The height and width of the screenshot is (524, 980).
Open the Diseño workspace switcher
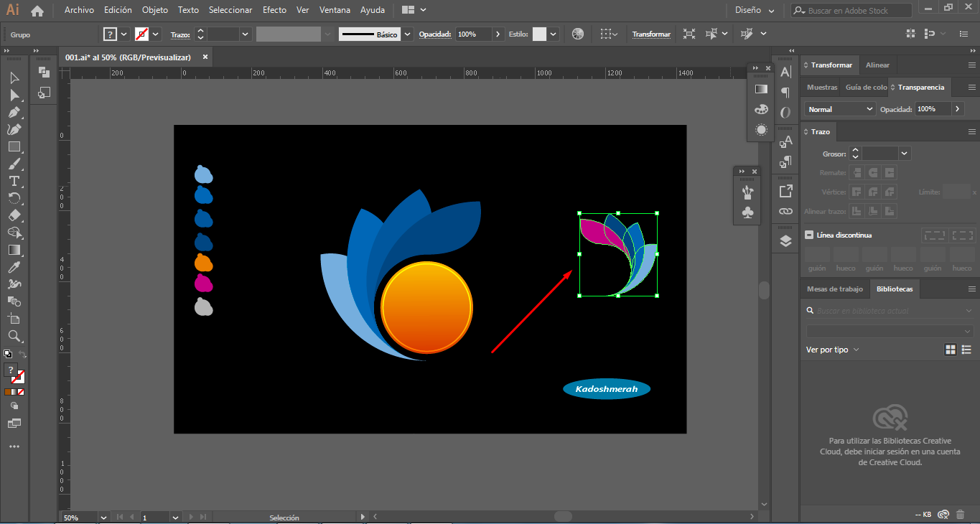[x=755, y=11]
